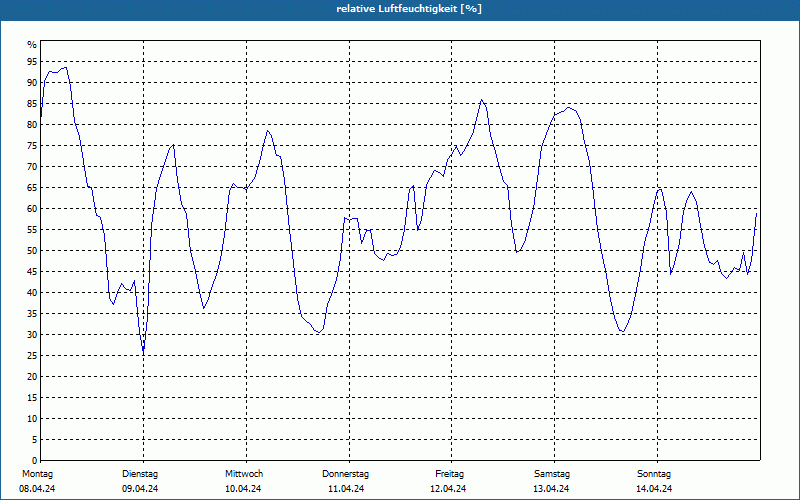Click the 60 y-axis value
Image resolution: width=800 pixels, height=500 pixels.
pyautogui.click(x=32, y=209)
